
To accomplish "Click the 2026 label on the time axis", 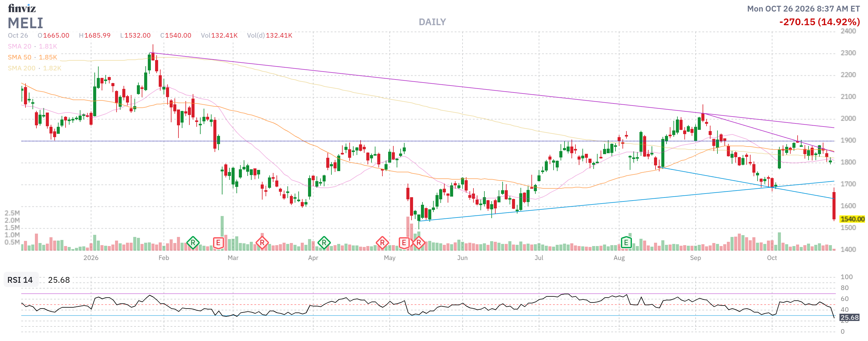I will pos(91,258).
